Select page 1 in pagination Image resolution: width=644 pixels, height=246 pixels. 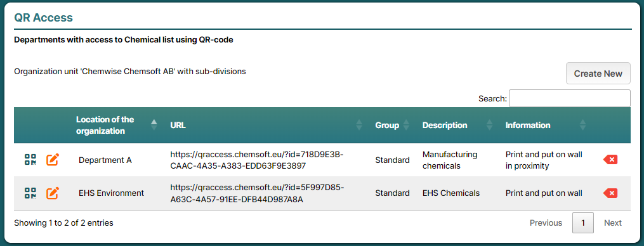pos(583,223)
